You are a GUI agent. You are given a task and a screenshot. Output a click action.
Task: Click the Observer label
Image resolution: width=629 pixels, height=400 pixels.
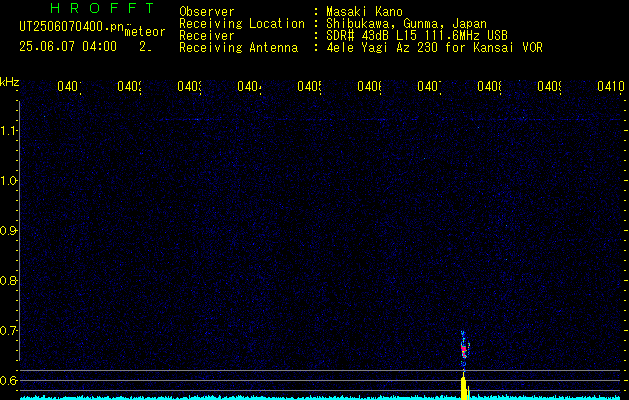[207, 12]
